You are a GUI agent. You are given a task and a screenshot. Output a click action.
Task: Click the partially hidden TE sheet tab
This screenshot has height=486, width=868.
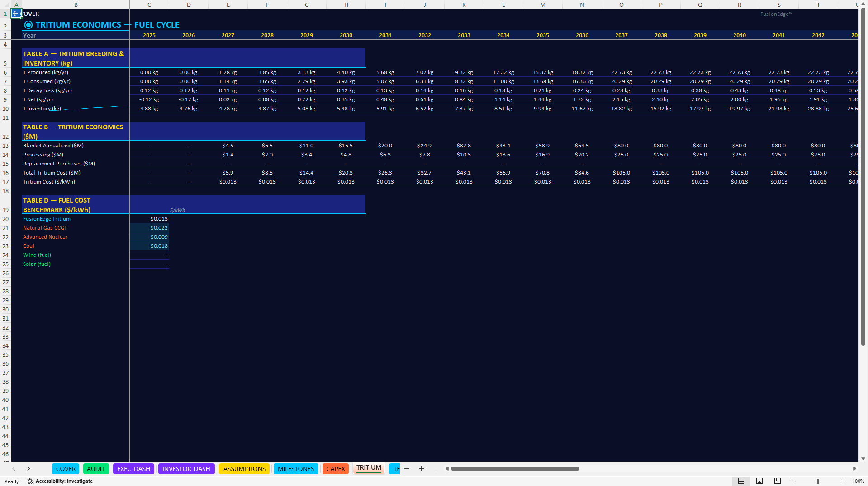tap(395, 469)
